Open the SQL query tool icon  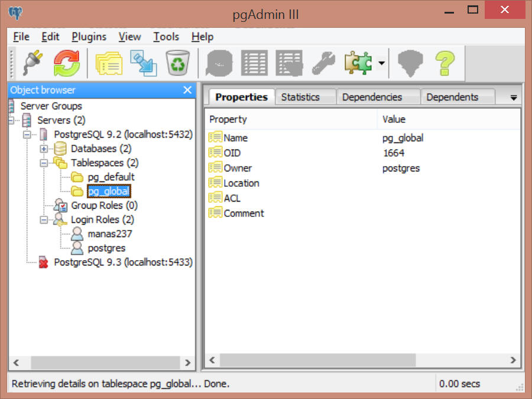pos(219,63)
